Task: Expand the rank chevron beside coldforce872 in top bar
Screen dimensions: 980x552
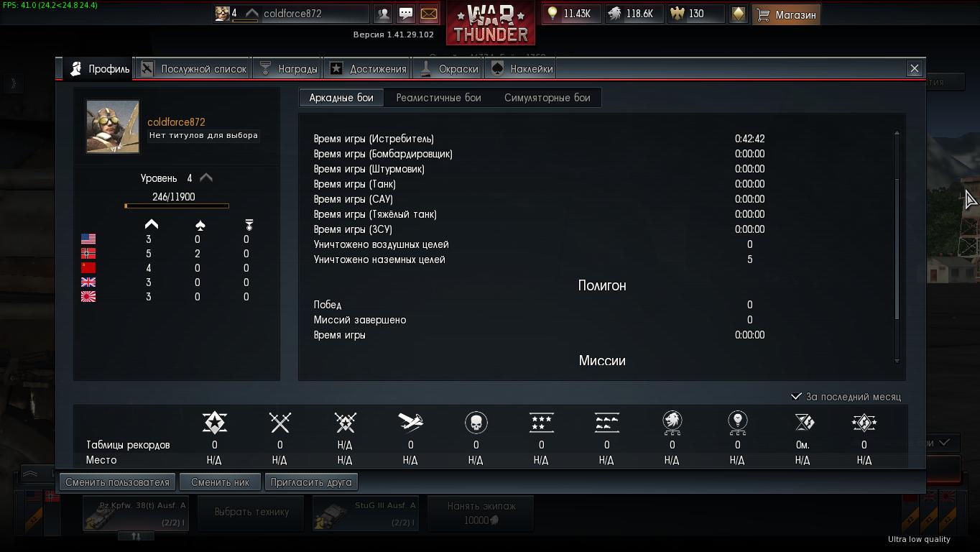Action: tap(251, 13)
